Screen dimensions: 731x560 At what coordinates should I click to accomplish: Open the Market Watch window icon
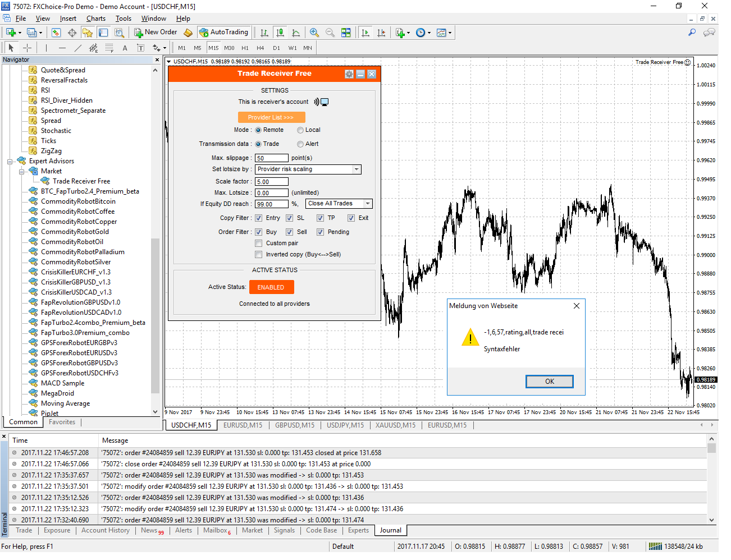click(56, 33)
